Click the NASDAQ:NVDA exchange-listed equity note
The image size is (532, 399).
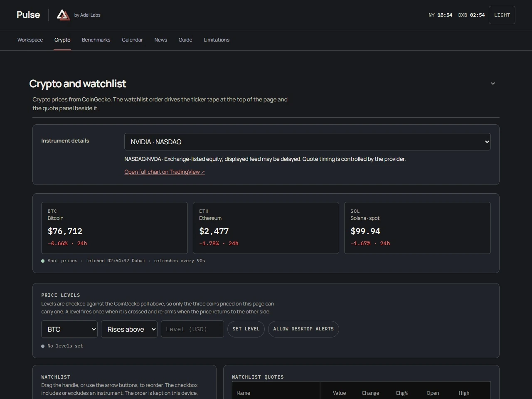[265, 159]
